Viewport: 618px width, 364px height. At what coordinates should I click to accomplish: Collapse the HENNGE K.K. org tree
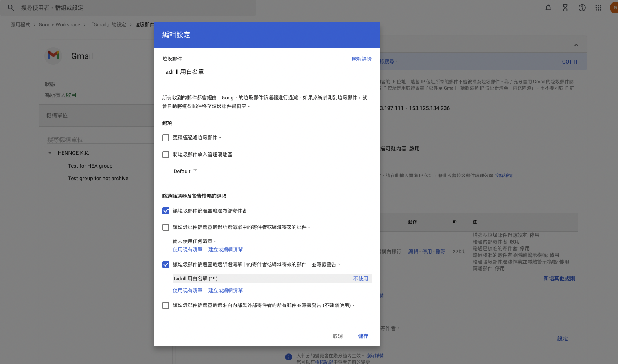(50, 153)
